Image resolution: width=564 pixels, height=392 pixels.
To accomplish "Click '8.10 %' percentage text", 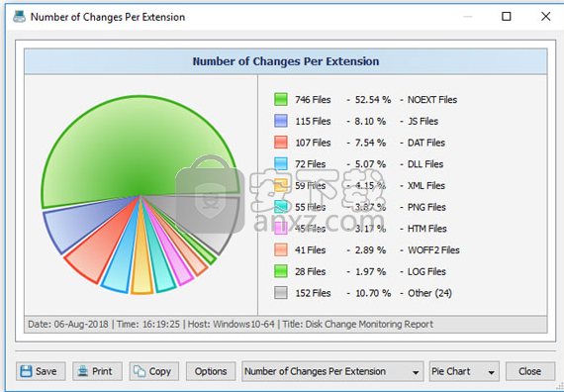I will tap(370, 122).
